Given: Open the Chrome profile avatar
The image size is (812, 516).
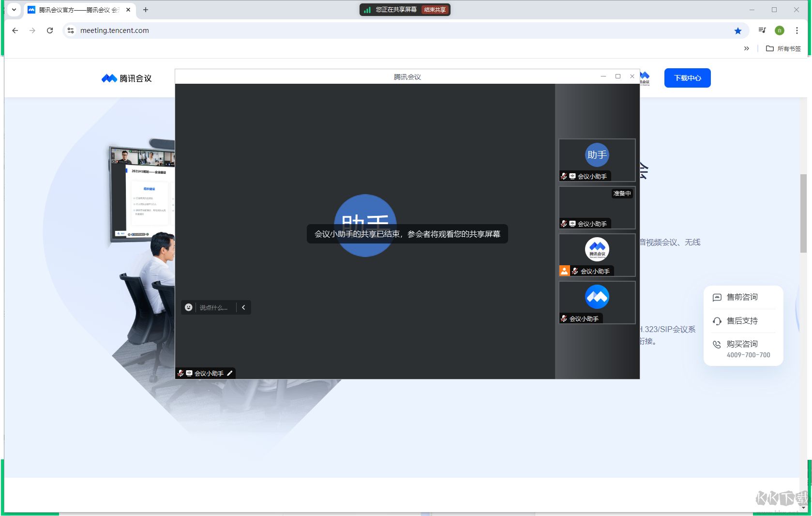Looking at the screenshot, I should click(x=780, y=30).
